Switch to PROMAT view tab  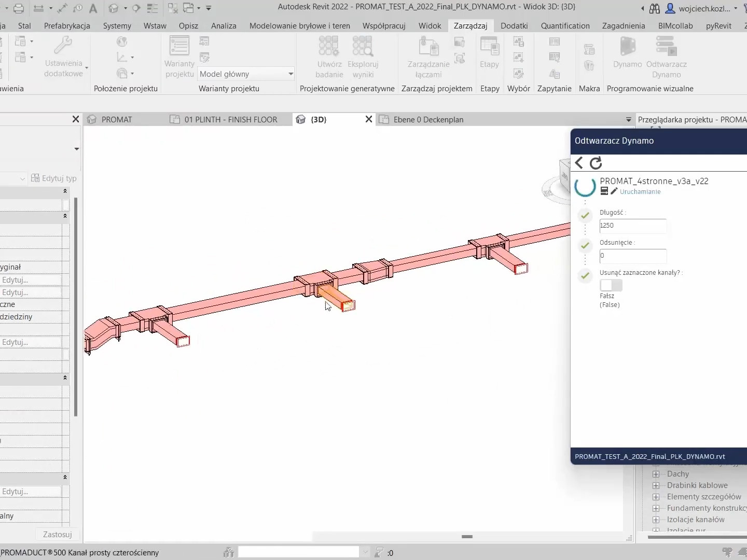(117, 120)
